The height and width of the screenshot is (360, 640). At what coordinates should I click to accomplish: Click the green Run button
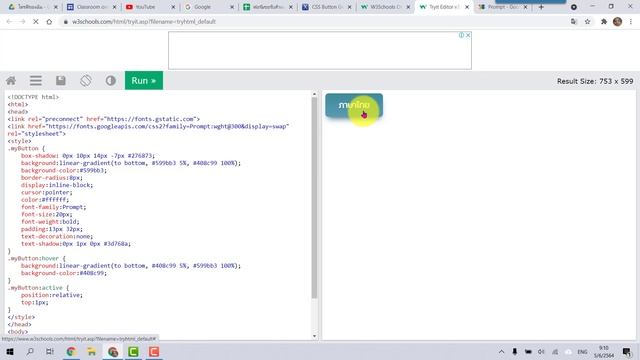pyautogui.click(x=144, y=81)
